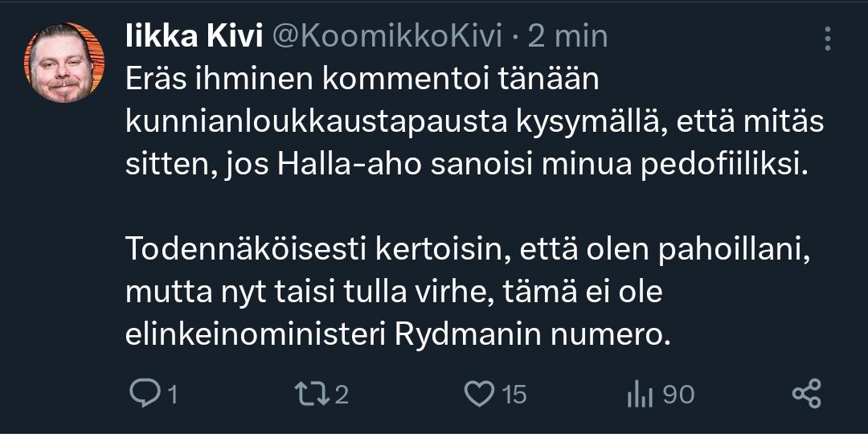Image resolution: width=868 pixels, height=434 pixels.
Task: Click the "2 min" timestamp
Action: click(568, 36)
